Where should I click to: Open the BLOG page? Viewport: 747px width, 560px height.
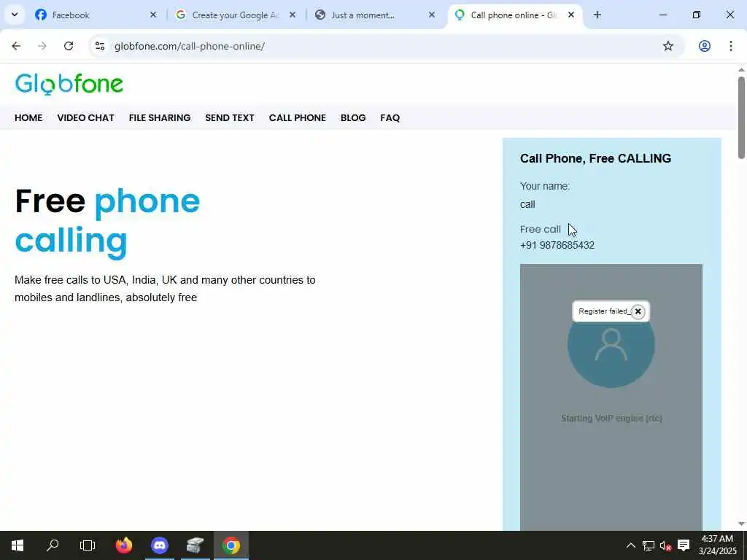[x=353, y=117]
